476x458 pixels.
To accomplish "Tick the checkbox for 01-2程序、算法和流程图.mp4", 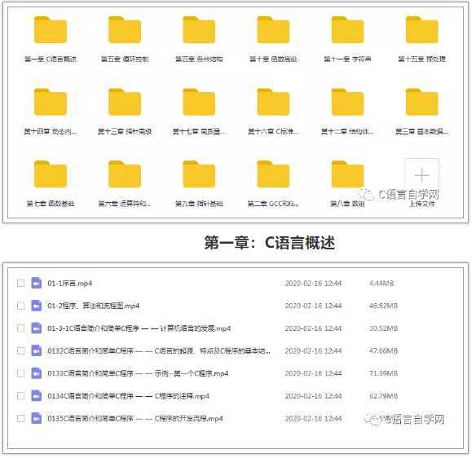I will click(20, 306).
